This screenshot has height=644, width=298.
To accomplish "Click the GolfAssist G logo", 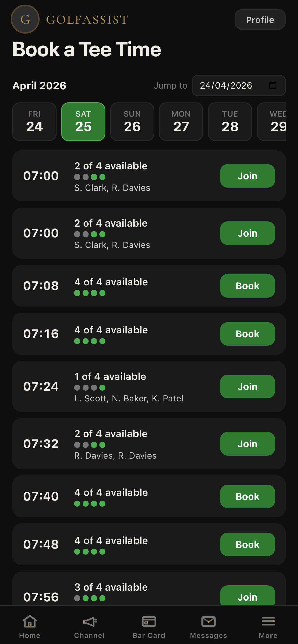I will point(25,19).
